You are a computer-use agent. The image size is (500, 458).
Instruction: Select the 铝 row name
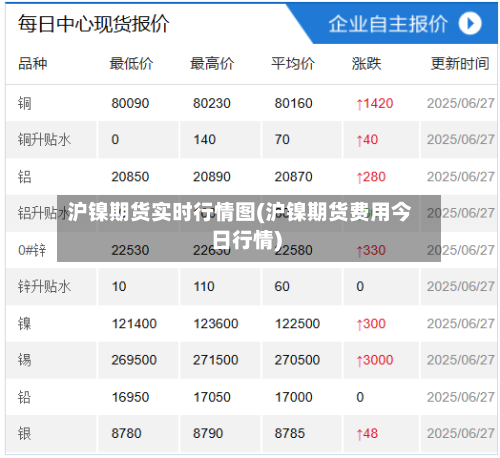click(x=25, y=177)
